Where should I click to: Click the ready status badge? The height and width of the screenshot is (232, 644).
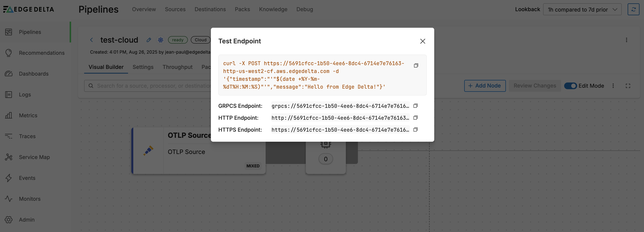point(178,40)
